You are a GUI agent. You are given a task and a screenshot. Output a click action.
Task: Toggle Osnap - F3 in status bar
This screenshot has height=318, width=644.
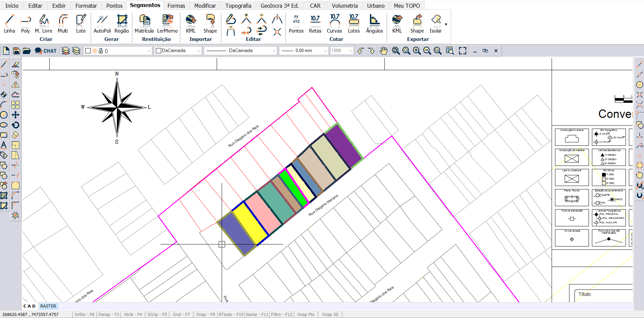tap(109, 315)
